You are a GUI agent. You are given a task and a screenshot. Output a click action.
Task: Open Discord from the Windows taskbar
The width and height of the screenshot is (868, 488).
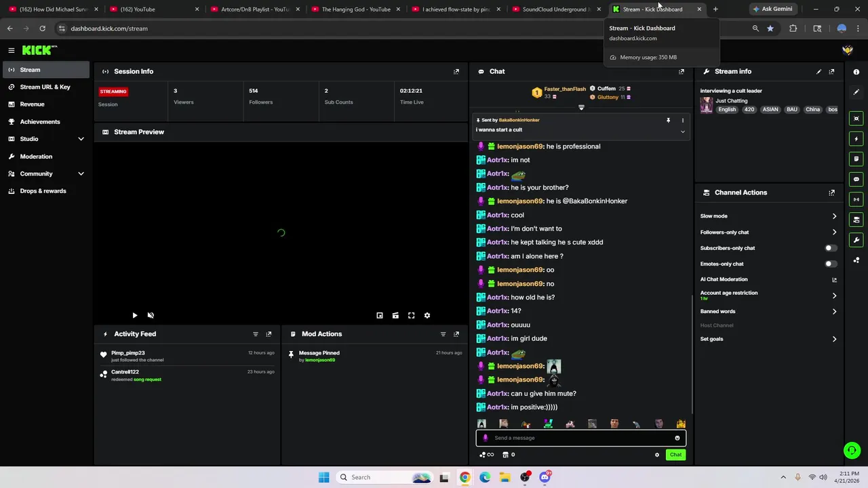pyautogui.click(x=545, y=477)
